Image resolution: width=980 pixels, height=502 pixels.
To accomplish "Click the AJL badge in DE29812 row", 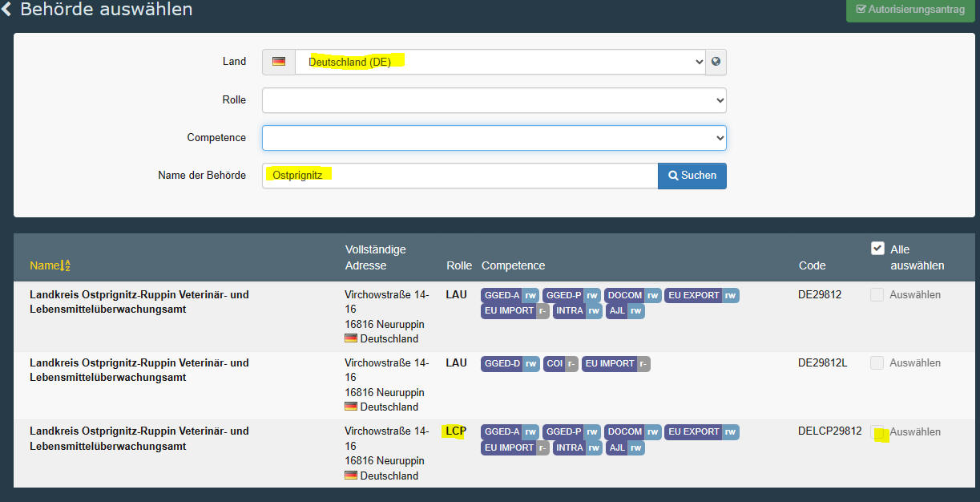I will tap(625, 311).
